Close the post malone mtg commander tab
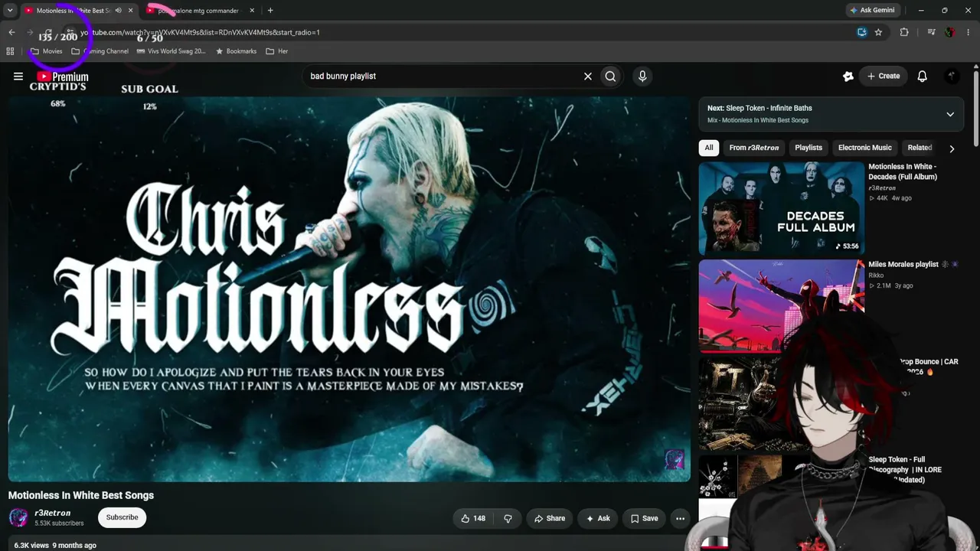980x551 pixels. point(252,11)
